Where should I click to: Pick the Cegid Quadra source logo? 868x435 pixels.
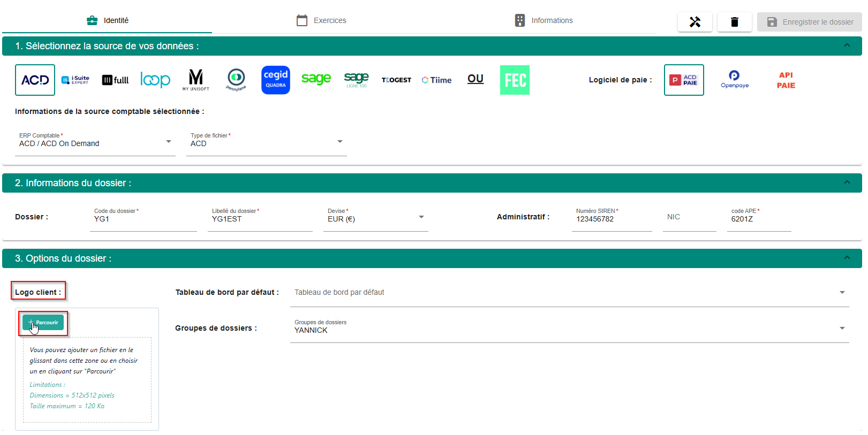pos(276,80)
